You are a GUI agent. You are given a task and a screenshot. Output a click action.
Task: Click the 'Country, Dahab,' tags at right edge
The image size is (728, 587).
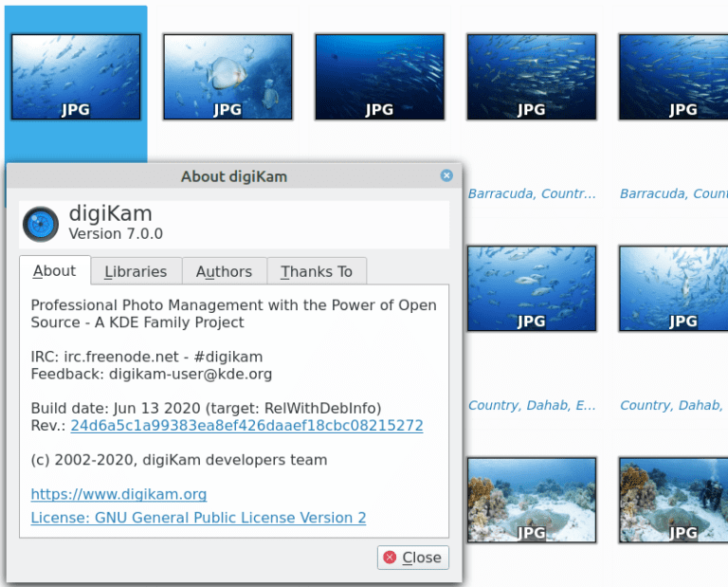point(672,405)
